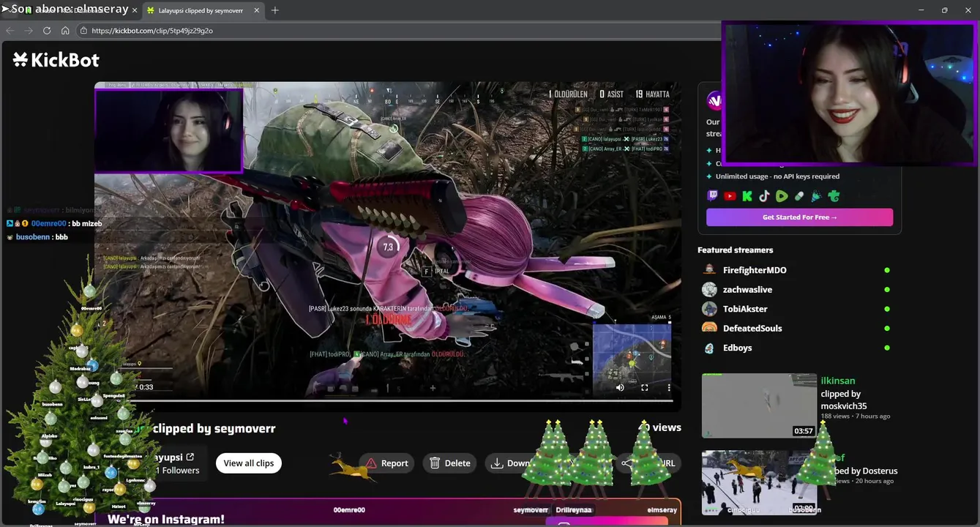Click the 0:33 clip time display
This screenshot has width=980, height=527.
tap(146, 387)
